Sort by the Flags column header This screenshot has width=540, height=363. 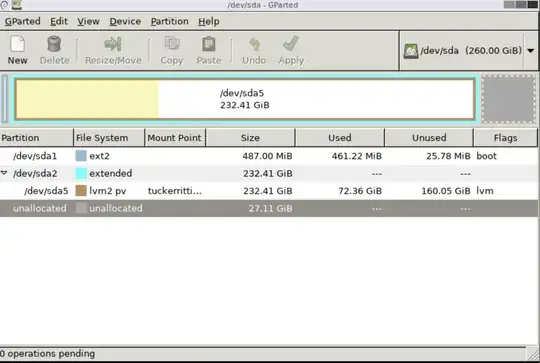(505, 138)
